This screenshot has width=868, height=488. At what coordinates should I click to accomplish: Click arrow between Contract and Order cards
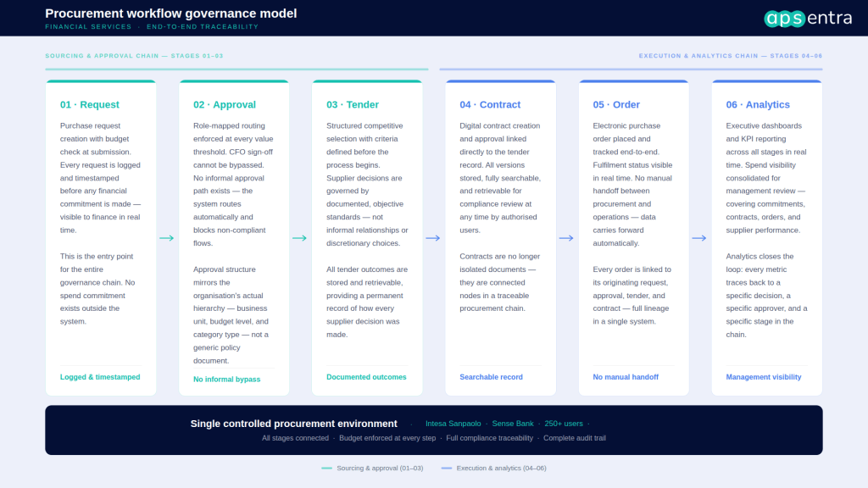click(x=566, y=238)
